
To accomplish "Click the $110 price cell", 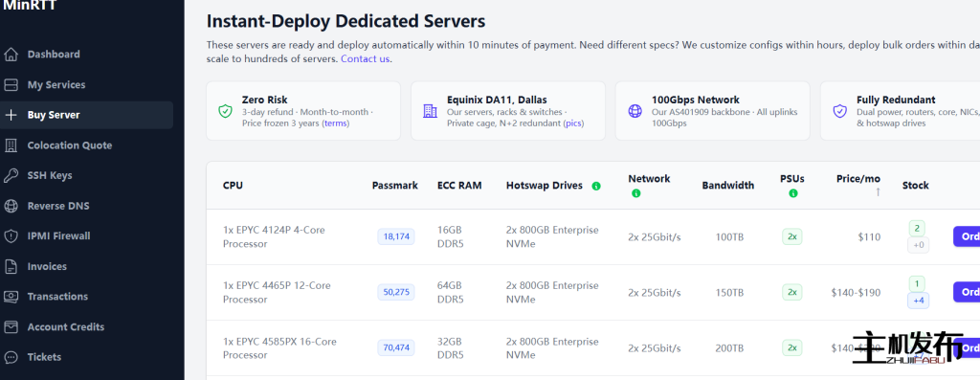I will (869, 236).
